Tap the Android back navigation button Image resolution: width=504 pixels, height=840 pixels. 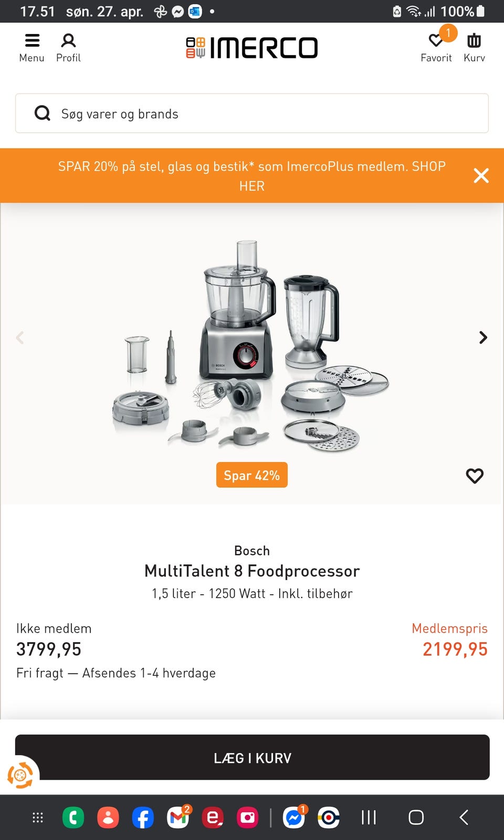point(464,817)
